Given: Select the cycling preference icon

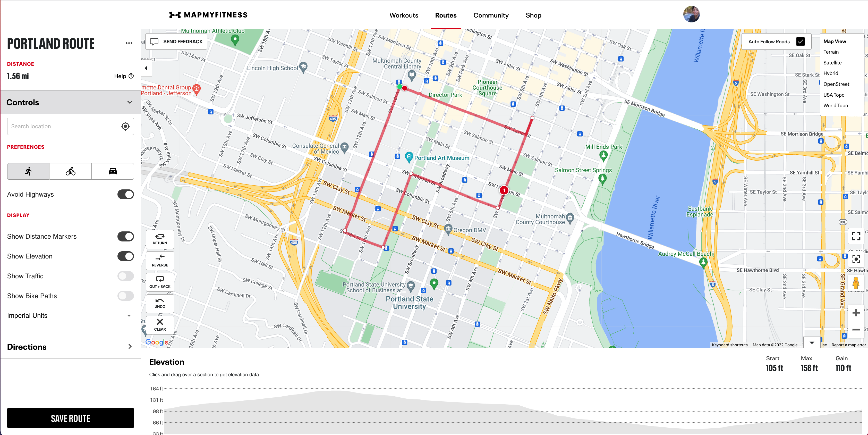Looking at the screenshot, I should pyautogui.click(x=70, y=171).
